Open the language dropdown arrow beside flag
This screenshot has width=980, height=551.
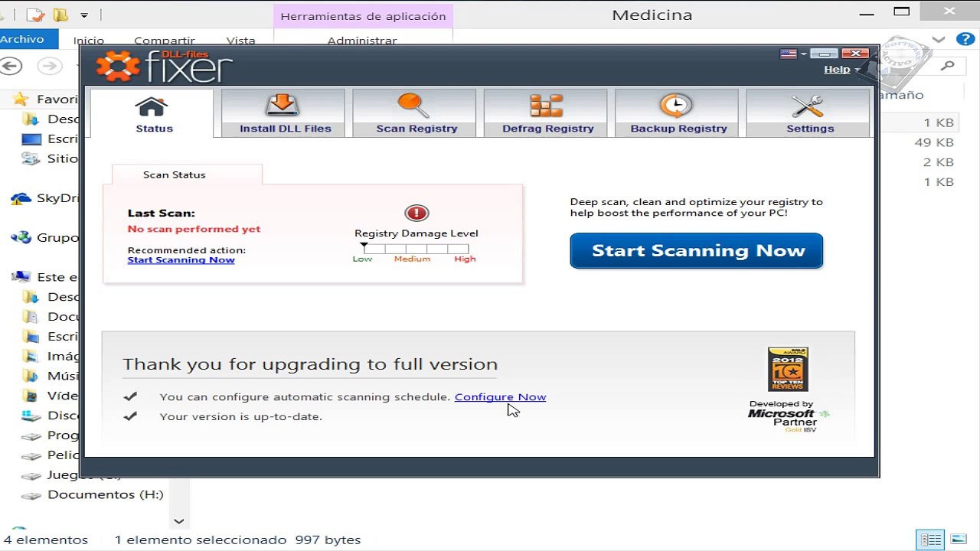(803, 54)
